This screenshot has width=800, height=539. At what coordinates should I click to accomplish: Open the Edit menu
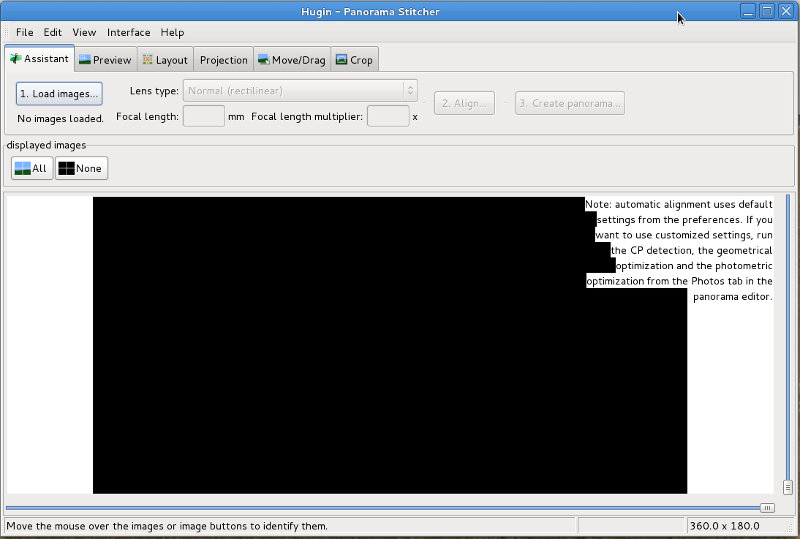53,32
